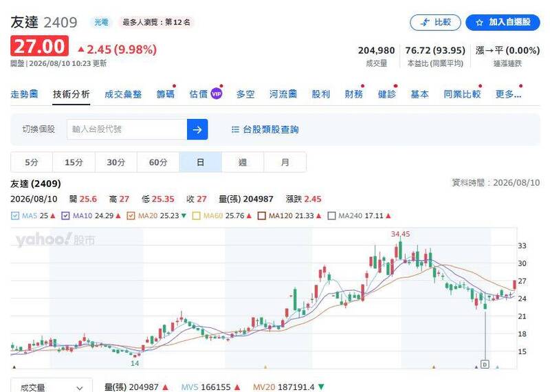Select the 5分 interval
Viewport: 550px width, 392px height.
coord(32,162)
